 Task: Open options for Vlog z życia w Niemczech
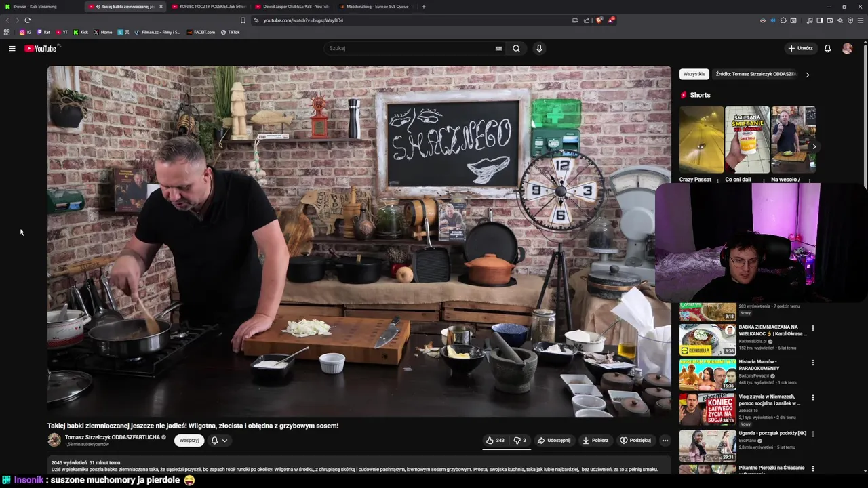pyautogui.click(x=812, y=397)
